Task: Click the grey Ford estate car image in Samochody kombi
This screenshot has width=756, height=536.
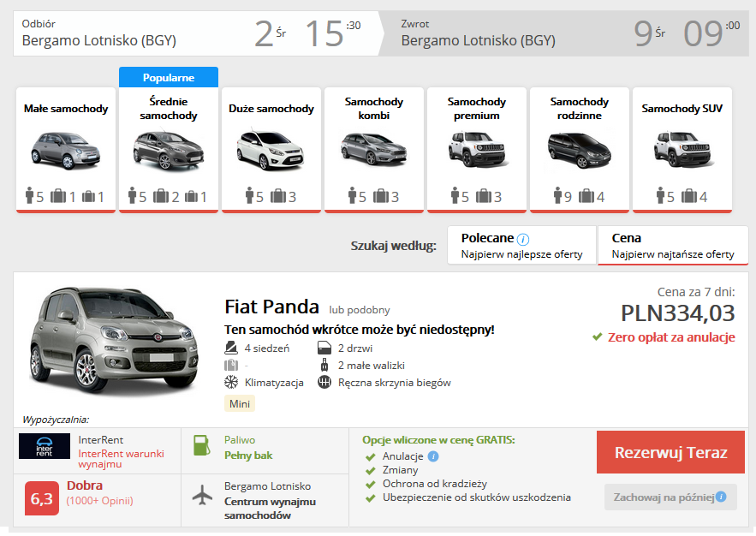Action: (373, 149)
